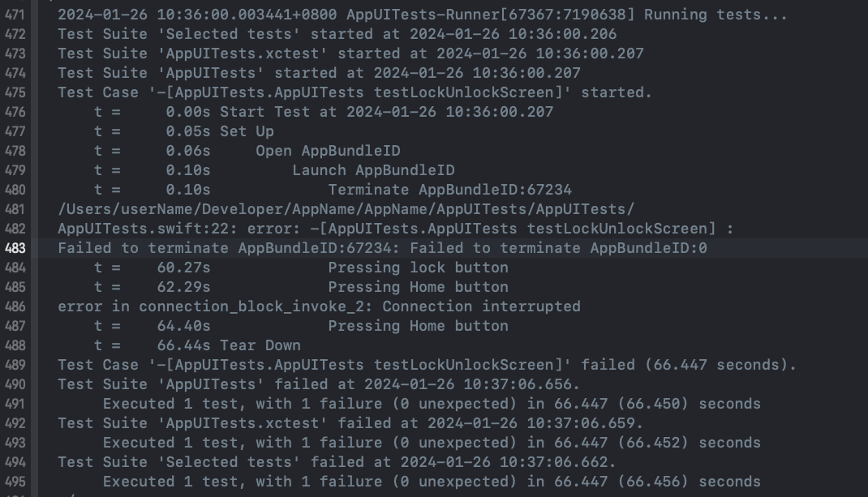This screenshot has width=868, height=497.
Task: Click line number 486 in the gutter
Action: 15,306
